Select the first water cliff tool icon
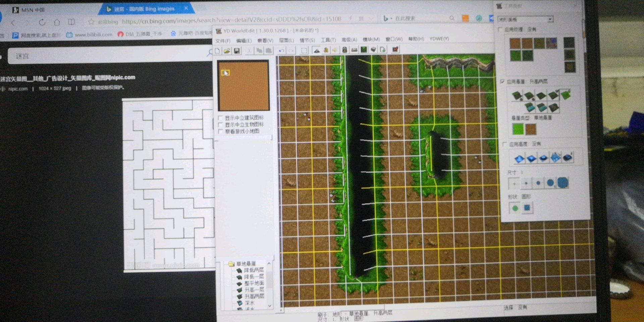The height and width of the screenshot is (322, 644). click(530, 107)
